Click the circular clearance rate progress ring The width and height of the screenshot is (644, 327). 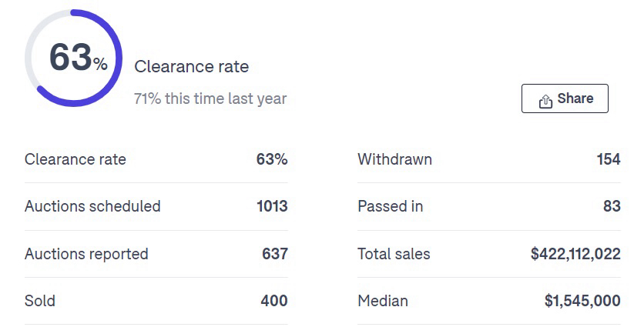73,58
